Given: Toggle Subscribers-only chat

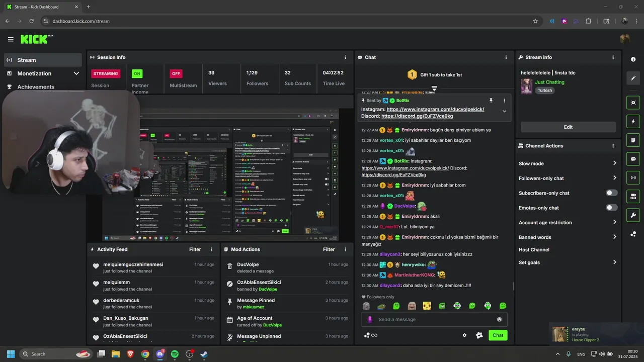Looking at the screenshot, I should (611, 193).
